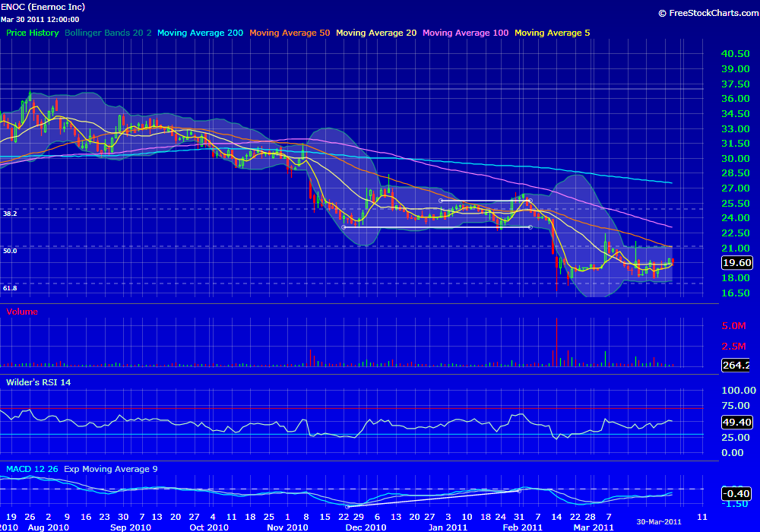Click the 50.0 Fibonacci level label
The image size is (760, 532).
tap(10, 251)
